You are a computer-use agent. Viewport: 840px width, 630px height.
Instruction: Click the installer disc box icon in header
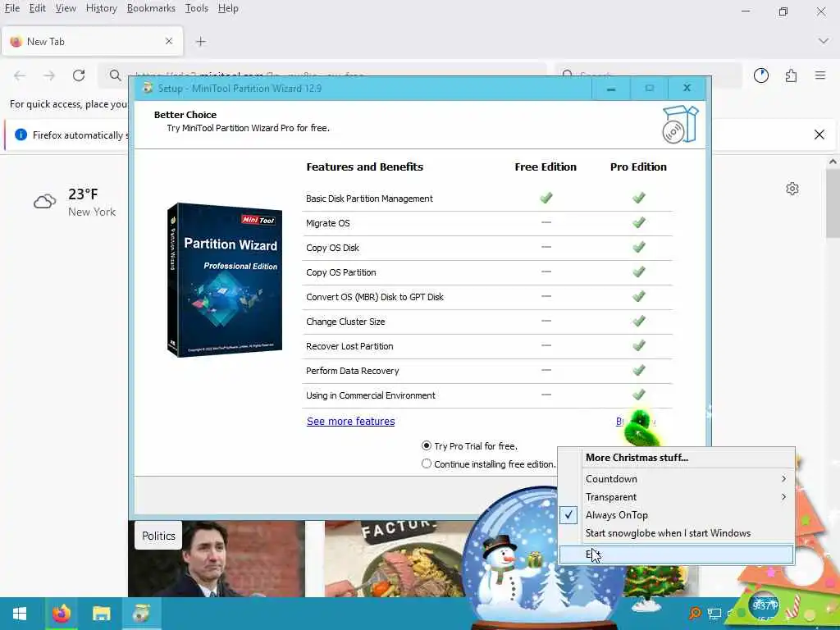[681, 125]
